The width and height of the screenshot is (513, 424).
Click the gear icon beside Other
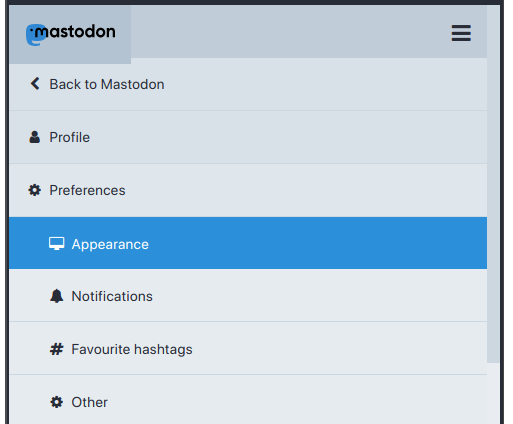(57, 402)
